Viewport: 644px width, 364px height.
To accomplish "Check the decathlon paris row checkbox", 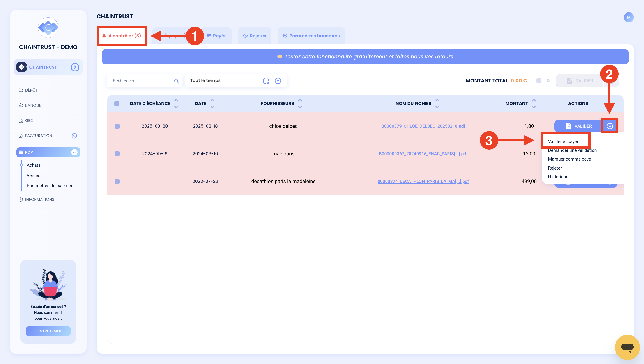I will tap(117, 181).
